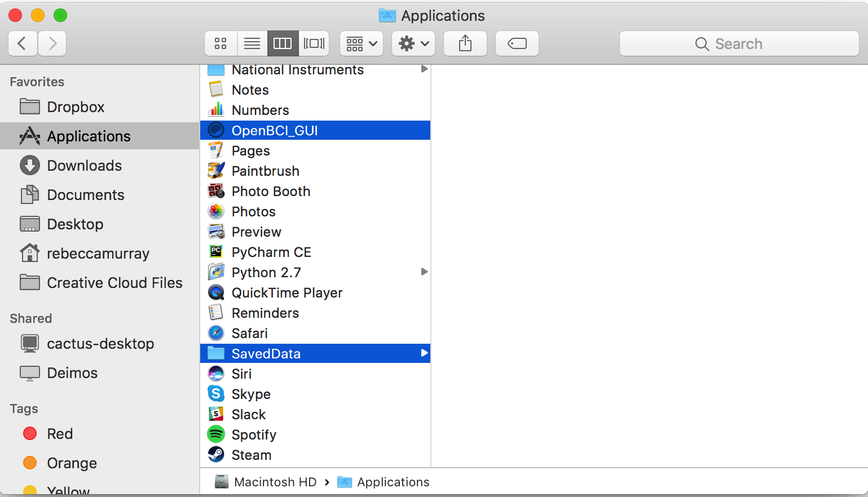Click the Photo Booth app icon
This screenshot has height=497, width=868.
coord(216,191)
